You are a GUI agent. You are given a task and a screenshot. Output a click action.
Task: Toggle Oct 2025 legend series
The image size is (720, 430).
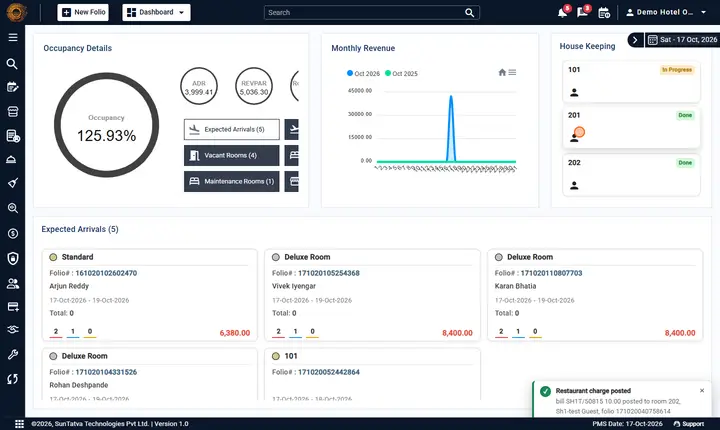pos(401,74)
